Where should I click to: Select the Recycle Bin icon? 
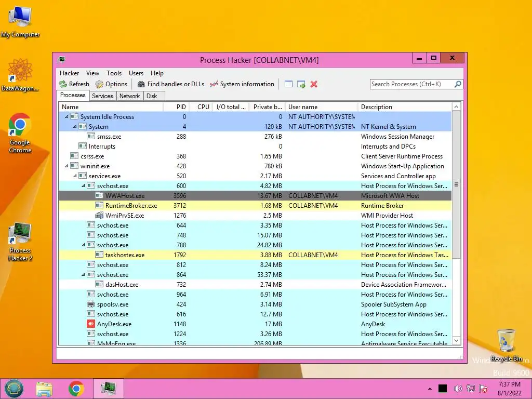click(x=506, y=345)
